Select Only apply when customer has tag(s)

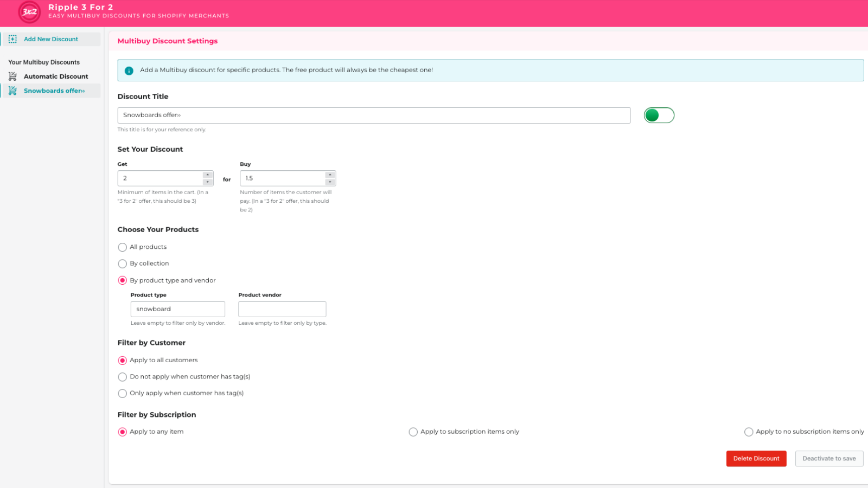123,393
